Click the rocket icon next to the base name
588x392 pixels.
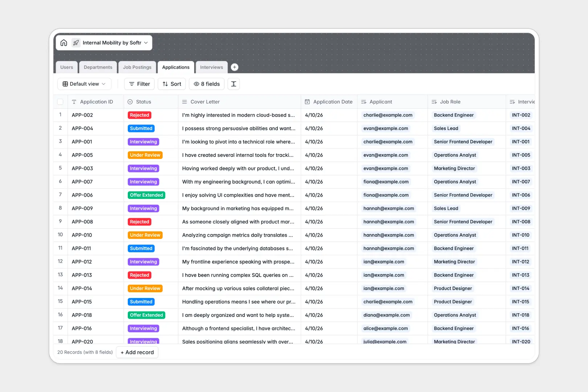point(76,42)
